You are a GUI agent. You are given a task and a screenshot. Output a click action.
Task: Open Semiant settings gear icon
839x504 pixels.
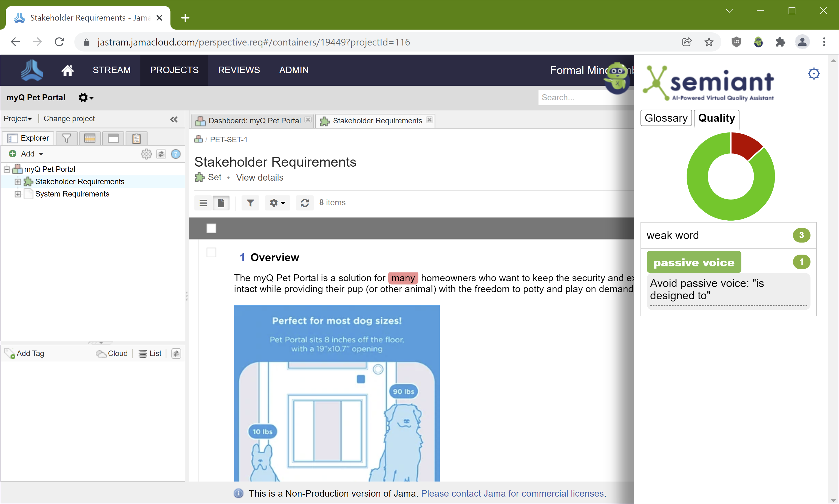click(x=814, y=73)
